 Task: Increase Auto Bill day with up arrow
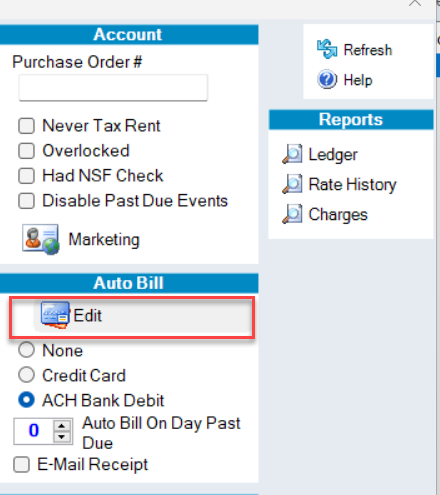pos(62,426)
